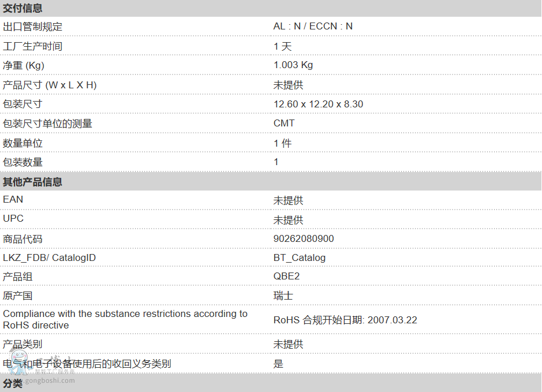
Task: Click the 工厂生产时间 row label
Action: [33, 46]
